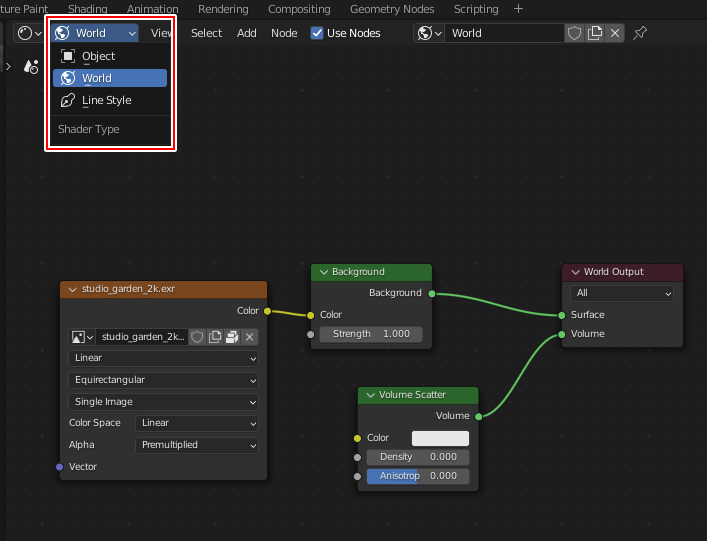Choose Line Style shader type

click(105, 100)
